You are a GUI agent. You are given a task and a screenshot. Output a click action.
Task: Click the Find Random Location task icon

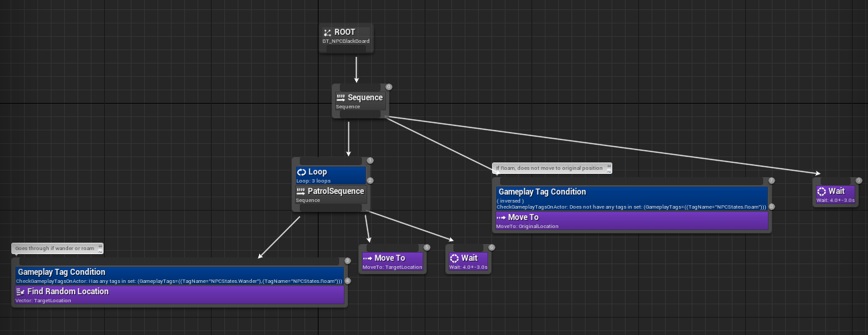[20, 292]
